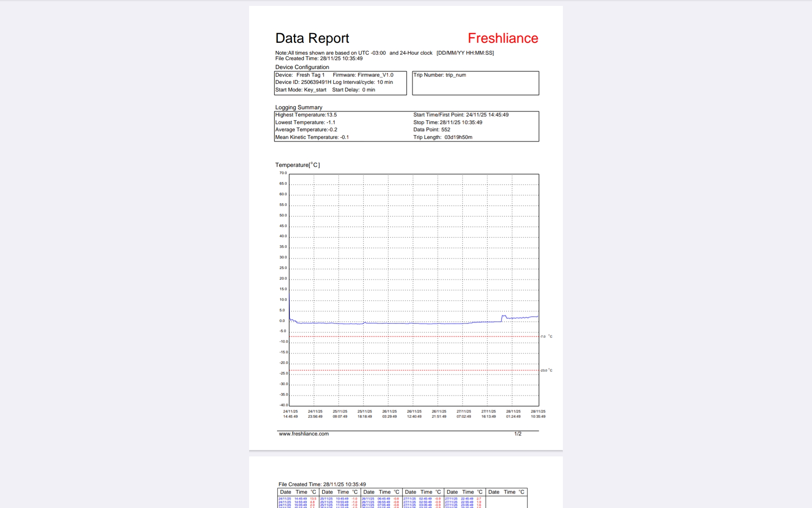Click the Data Point 552 entry
Screen dimensions: 812x508
click(432, 130)
